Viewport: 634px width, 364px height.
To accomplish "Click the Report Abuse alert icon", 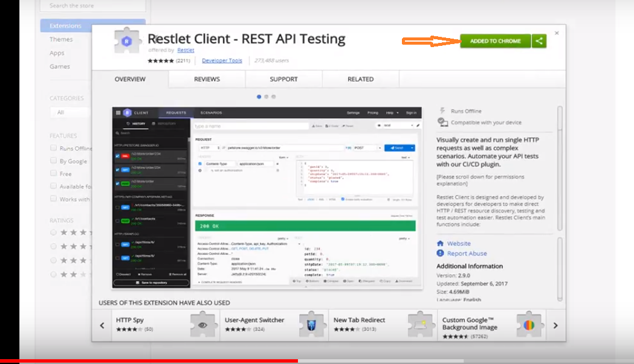I will pos(441,254).
